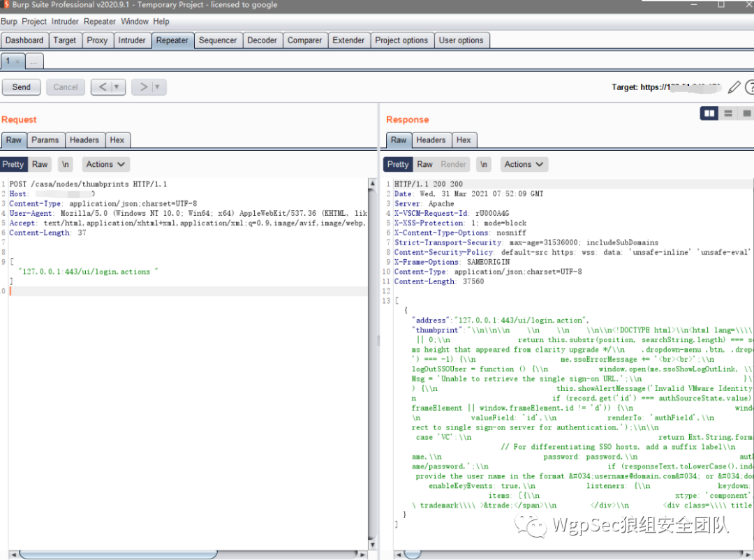
Task: Open request Raw message tab
Action: tap(14, 140)
